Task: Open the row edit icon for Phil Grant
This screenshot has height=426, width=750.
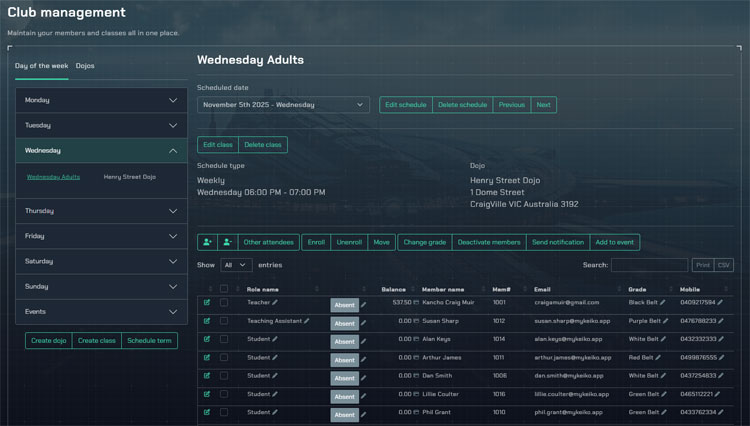Action: tap(207, 412)
